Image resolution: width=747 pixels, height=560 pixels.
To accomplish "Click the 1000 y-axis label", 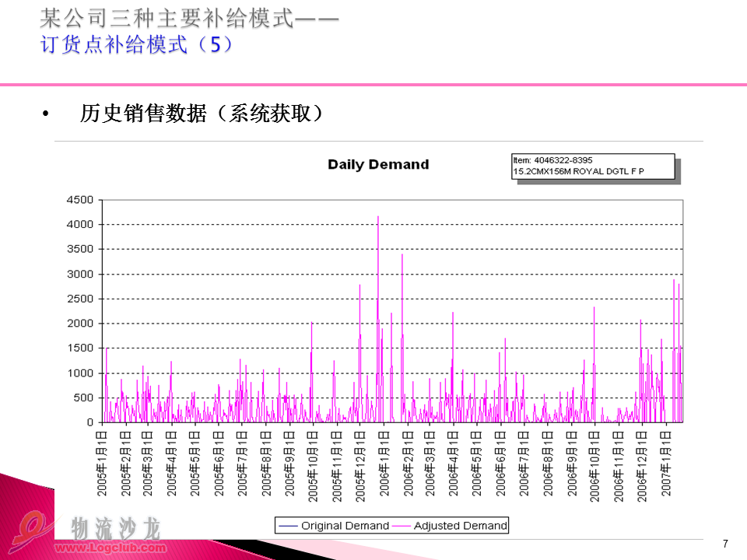I will click(x=80, y=373).
